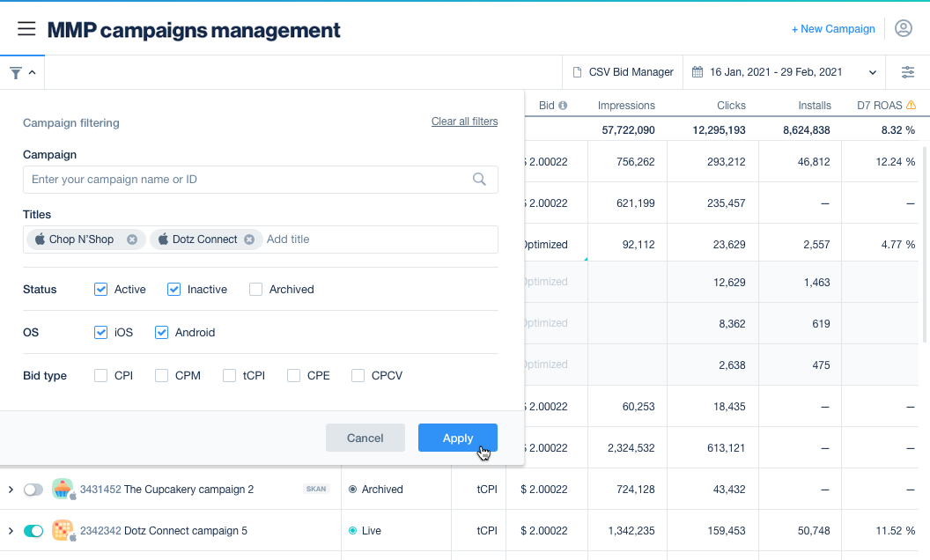Open the column settings sliders icon
The image size is (930, 560).
908,72
